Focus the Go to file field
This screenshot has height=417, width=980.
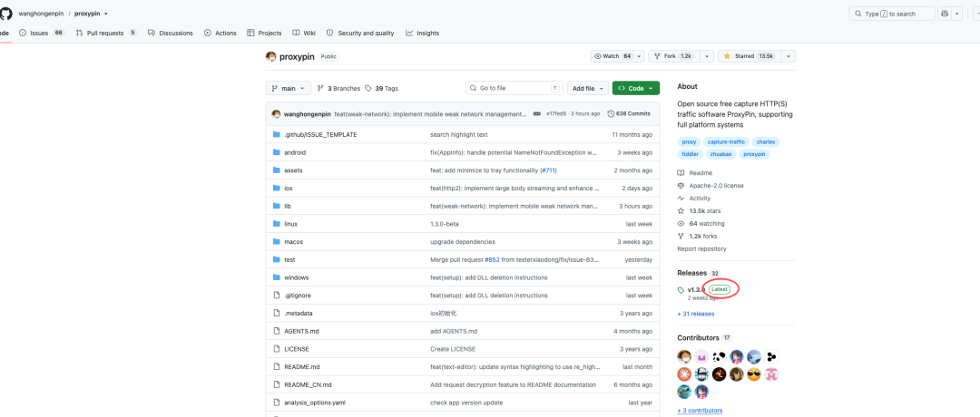pos(514,89)
